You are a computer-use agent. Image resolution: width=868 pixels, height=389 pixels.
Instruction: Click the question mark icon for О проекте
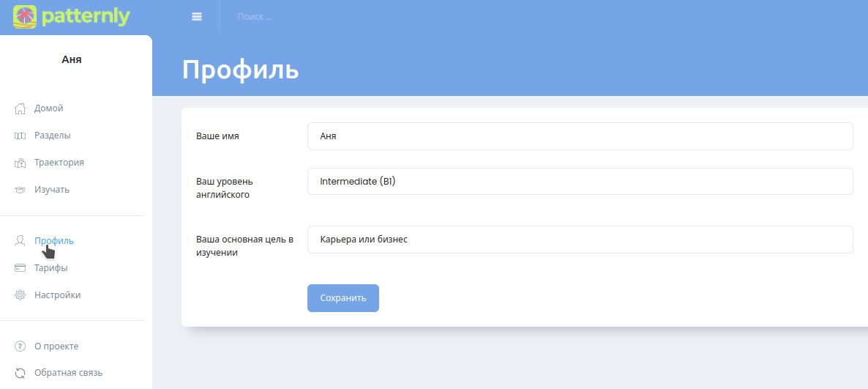click(20, 347)
